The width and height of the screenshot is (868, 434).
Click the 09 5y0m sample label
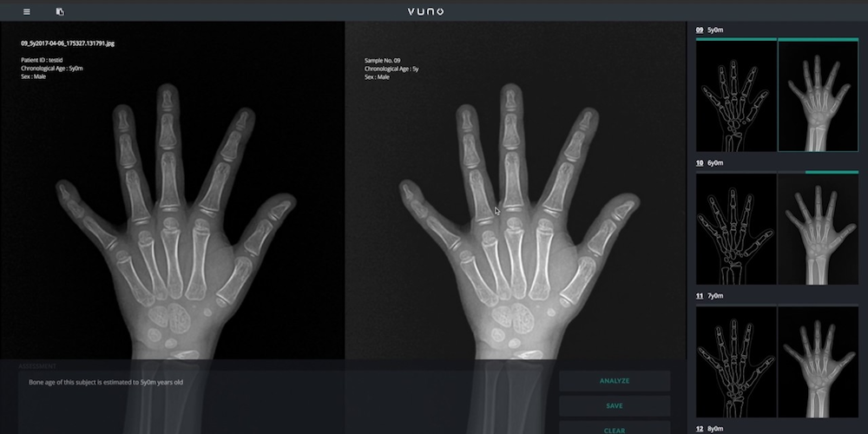[x=710, y=30]
